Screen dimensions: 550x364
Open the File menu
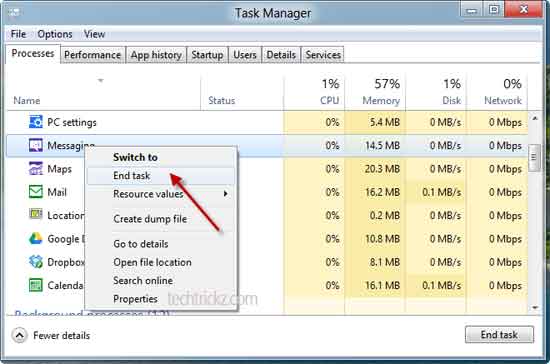pos(18,34)
